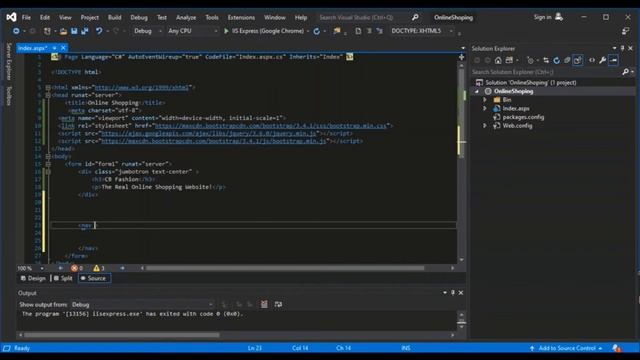This screenshot has height=360, width=640.
Task: Click the Open File folder icon
Action: [63, 31]
